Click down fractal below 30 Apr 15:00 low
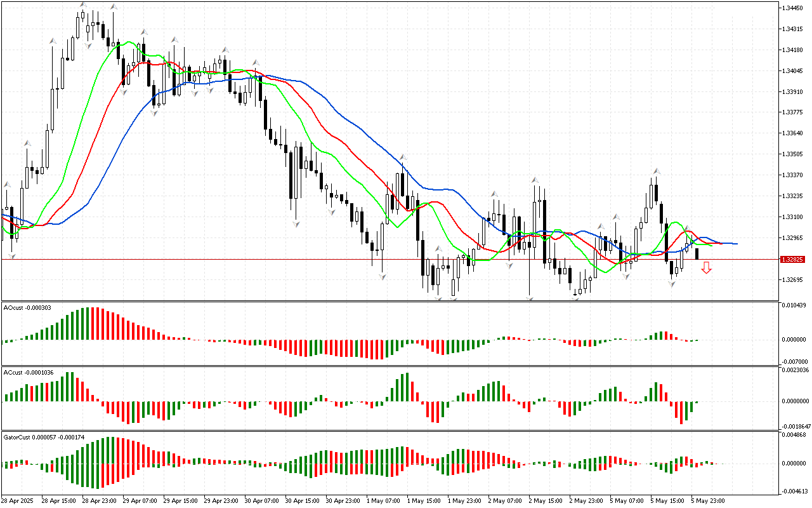This screenshot has height=508, width=812. click(296, 224)
